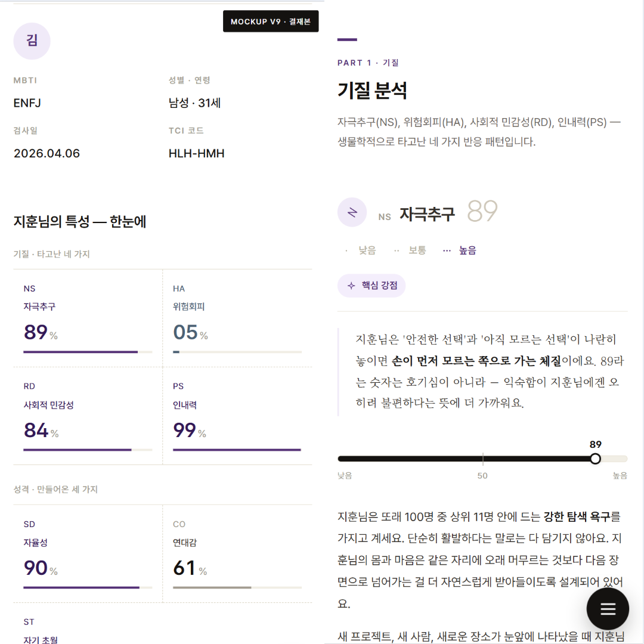The width and height of the screenshot is (644, 644).
Task: Click the bold 강한 탐색 욕구 phrase
Action: 577,516
